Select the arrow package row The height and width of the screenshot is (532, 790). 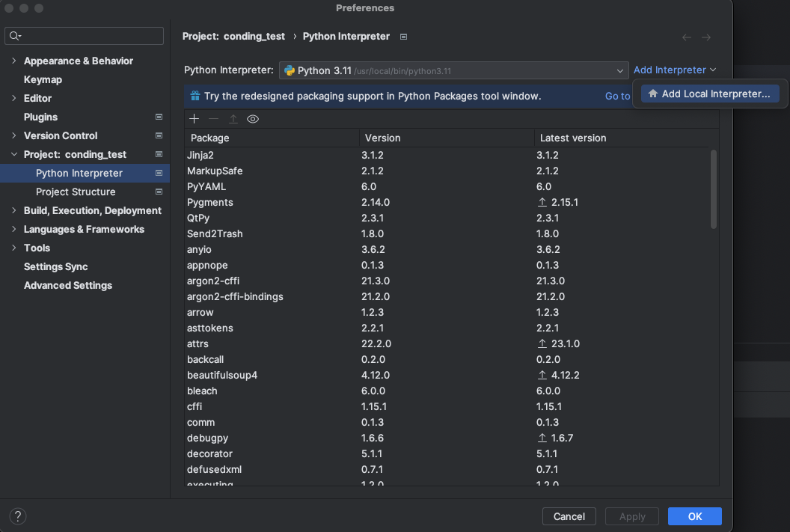tap(447, 312)
